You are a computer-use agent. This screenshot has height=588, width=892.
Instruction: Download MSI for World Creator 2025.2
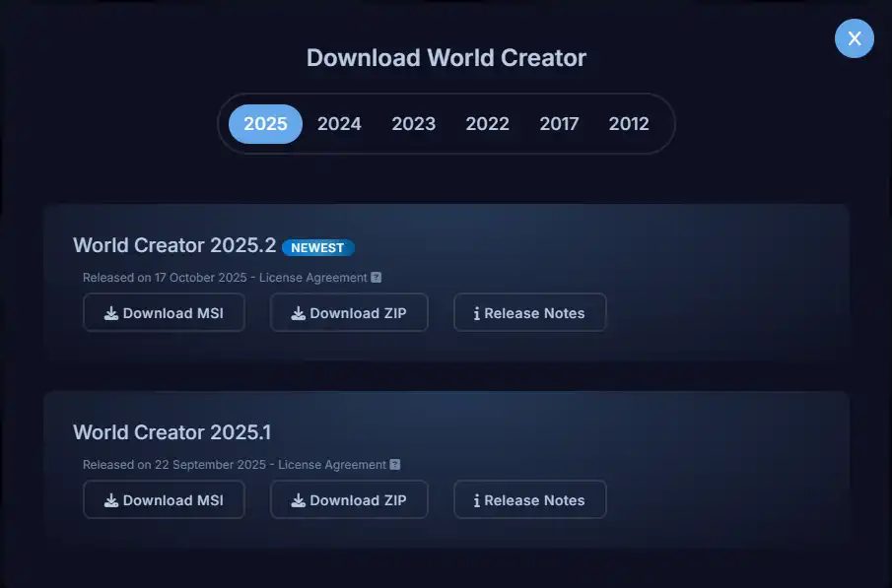click(164, 313)
